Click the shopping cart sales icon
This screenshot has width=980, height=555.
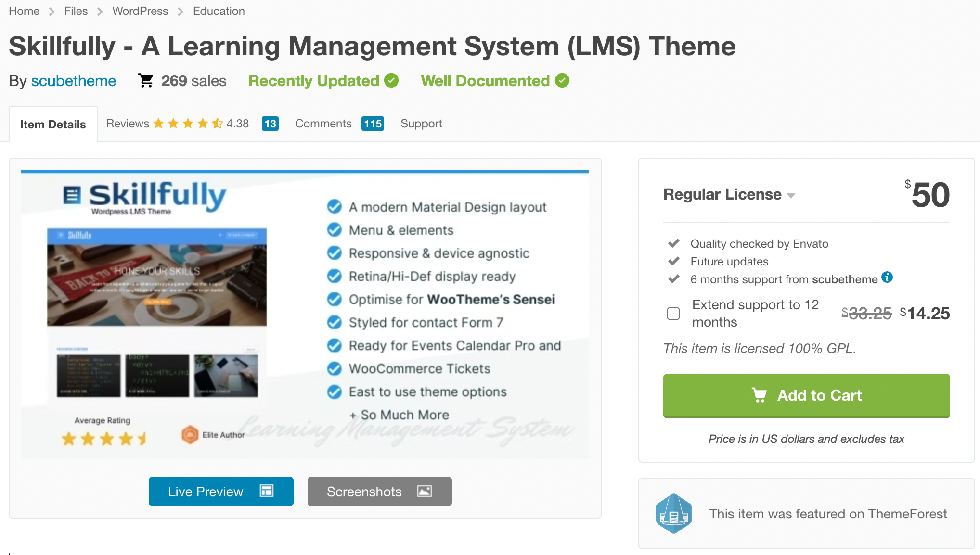pyautogui.click(x=145, y=80)
